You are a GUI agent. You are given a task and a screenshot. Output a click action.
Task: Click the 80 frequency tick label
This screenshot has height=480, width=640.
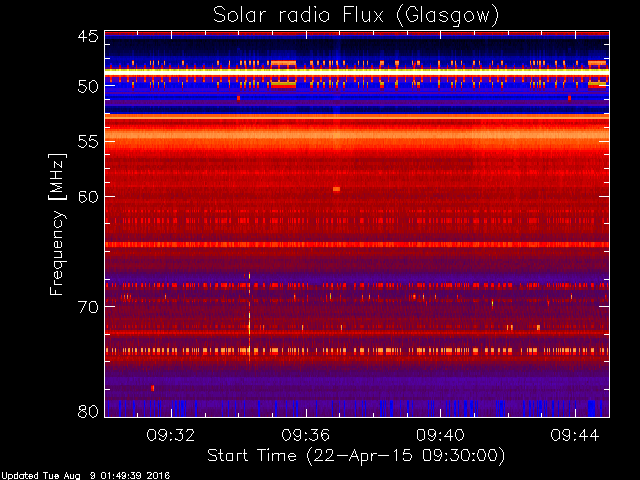pos(88,411)
